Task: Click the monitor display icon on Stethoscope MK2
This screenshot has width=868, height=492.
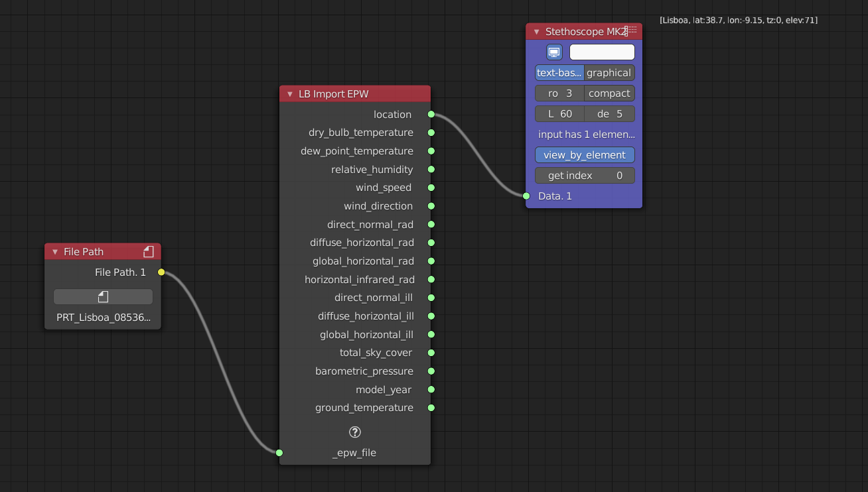Action: click(x=554, y=52)
